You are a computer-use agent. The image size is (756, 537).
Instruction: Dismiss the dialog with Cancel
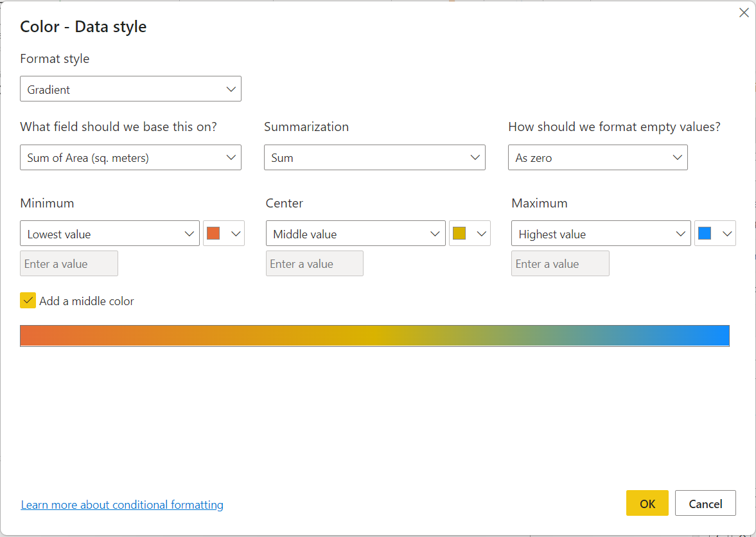click(x=705, y=503)
